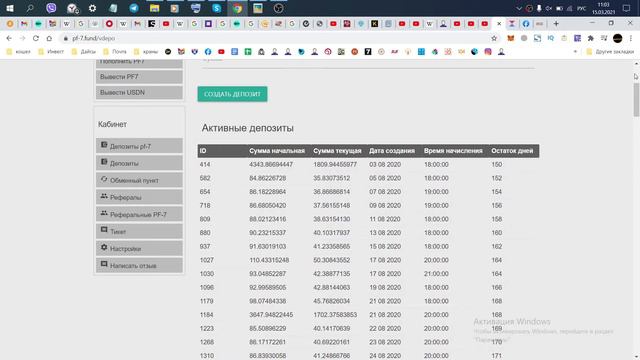Expand the Почта bookmarks folder
This screenshot has width=640, height=360.
coord(115,52)
